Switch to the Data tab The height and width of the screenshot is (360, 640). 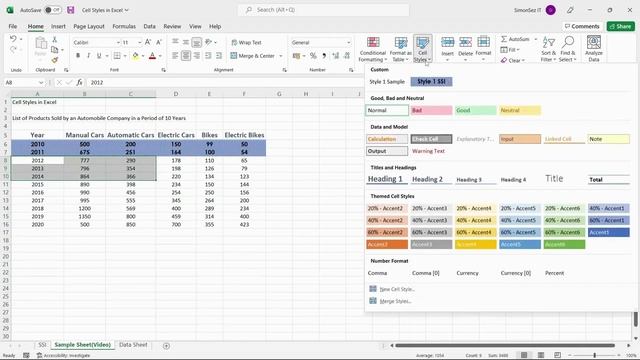tap(149, 26)
